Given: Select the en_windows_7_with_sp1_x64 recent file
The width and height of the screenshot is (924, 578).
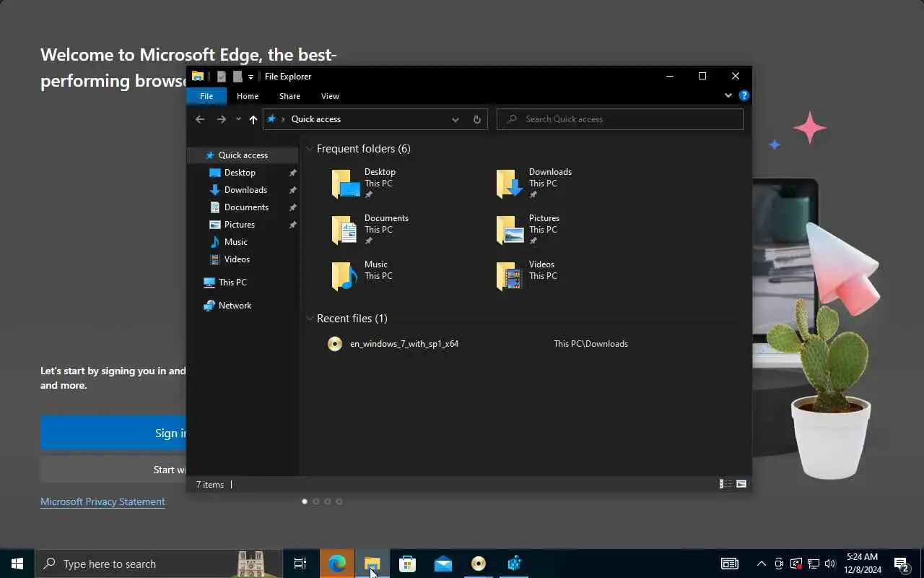Looking at the screenshot, I should (404, 344).
